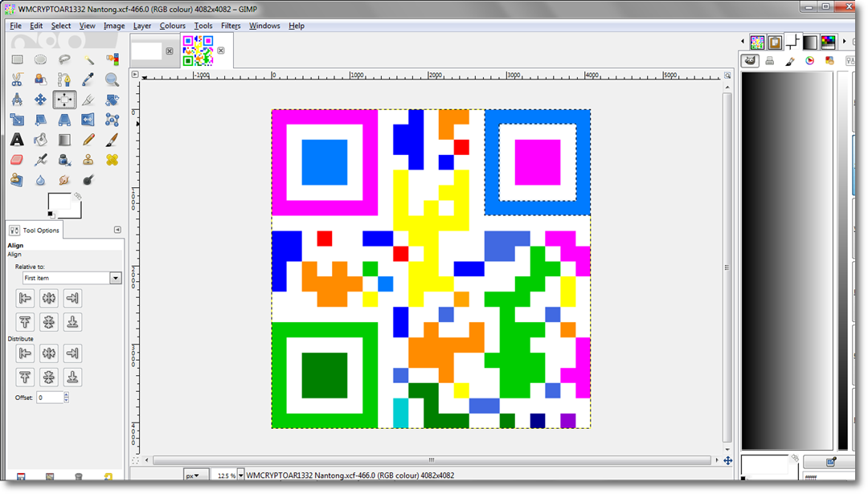Switch to the Palettes dock tab
868x494 pixels.
(828, 42)
